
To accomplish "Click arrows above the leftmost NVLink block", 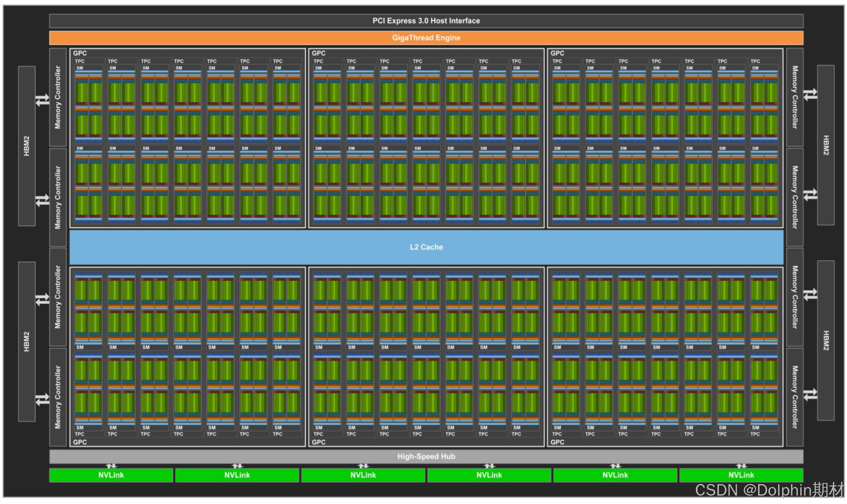I will click(x=111, y=466).
